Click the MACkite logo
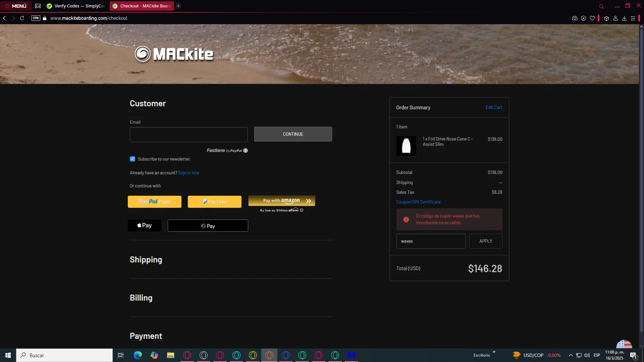Image resolution: width=644 pixels, height=362 pixels. [174, 54]
